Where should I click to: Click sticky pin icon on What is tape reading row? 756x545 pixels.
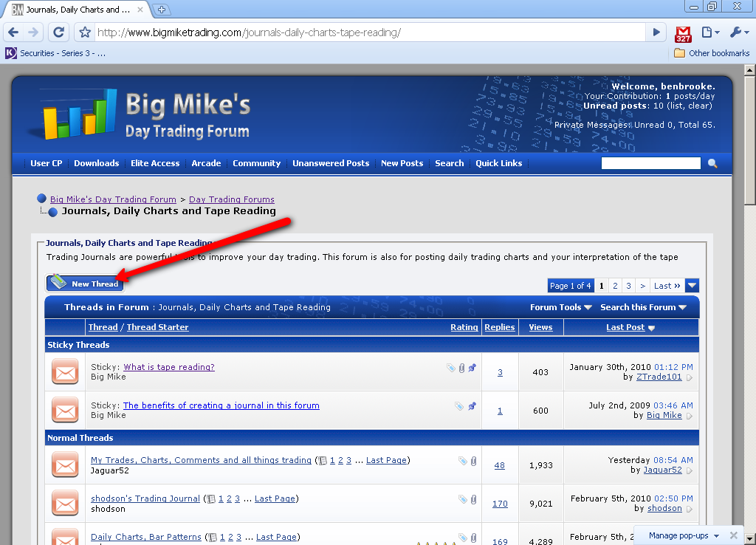[472, 368]
